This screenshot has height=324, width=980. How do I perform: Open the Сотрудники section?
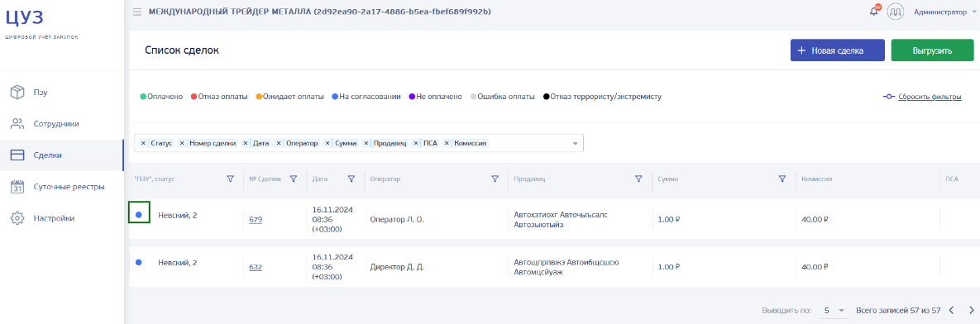click(x=61, y=124)
